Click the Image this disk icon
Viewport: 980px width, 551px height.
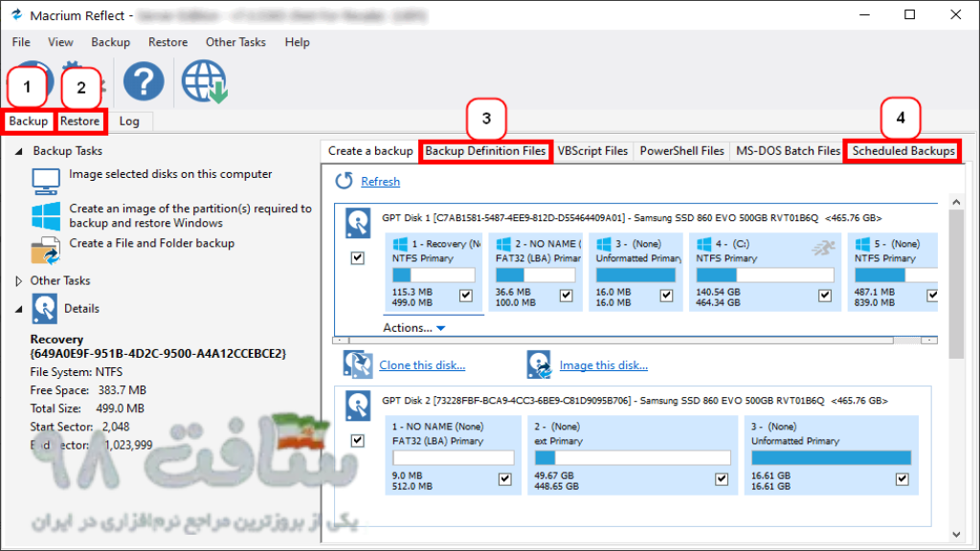click(539, 364)
